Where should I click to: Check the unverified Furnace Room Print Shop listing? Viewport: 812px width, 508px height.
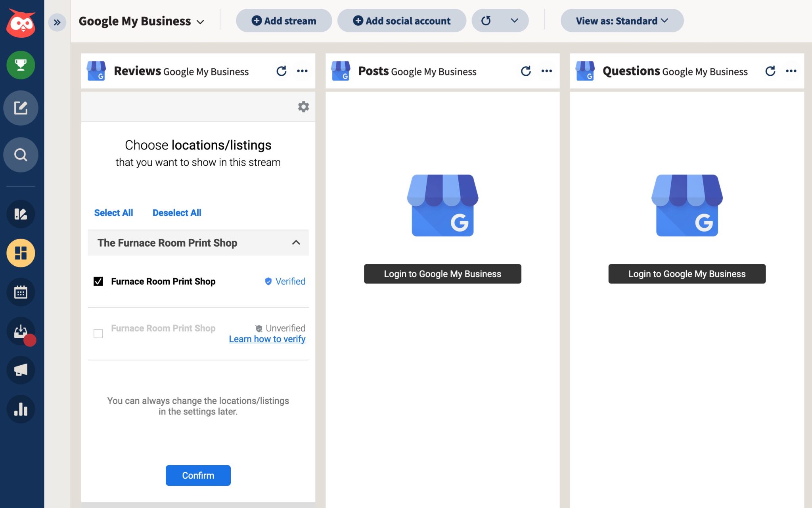(98, 334)
